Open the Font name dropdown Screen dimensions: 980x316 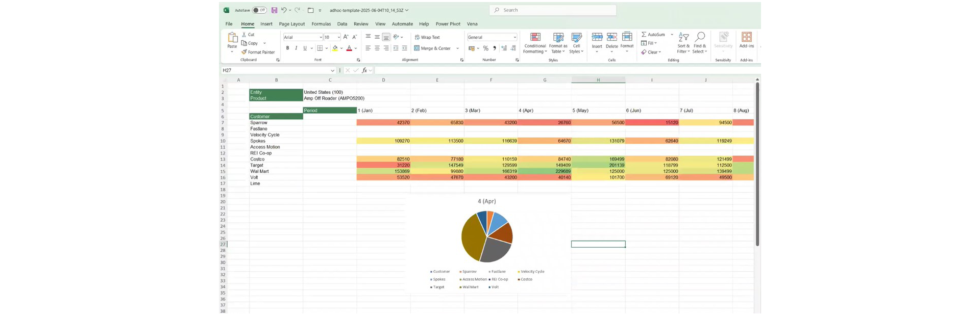coord(321,37)
